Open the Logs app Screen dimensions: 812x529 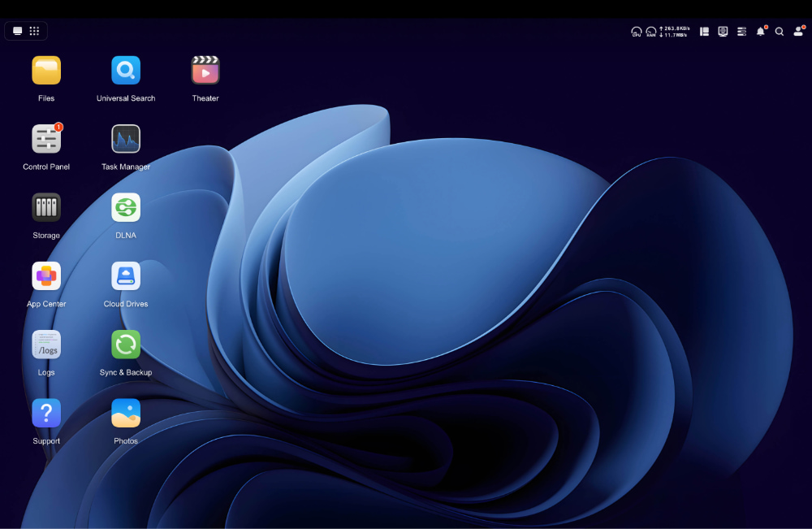pos(46,345)
